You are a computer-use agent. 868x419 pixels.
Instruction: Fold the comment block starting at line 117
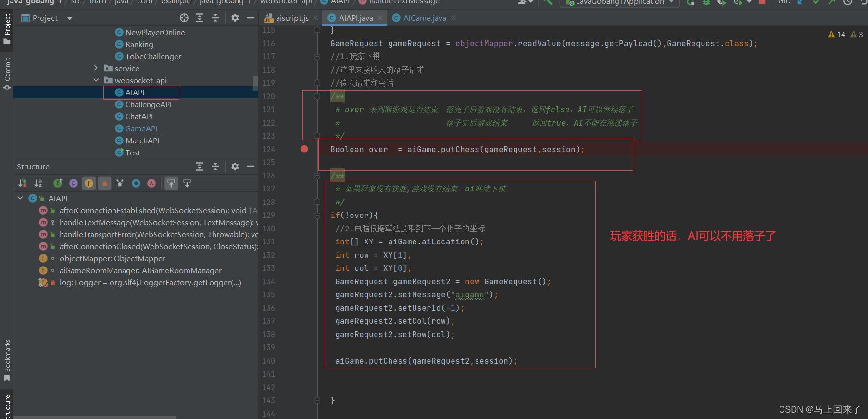[x=317, y=57]
